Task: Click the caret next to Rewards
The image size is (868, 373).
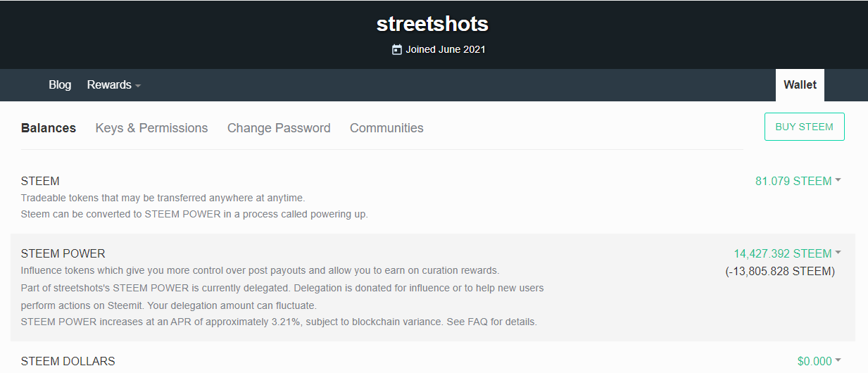Action: tap(138, 86)
